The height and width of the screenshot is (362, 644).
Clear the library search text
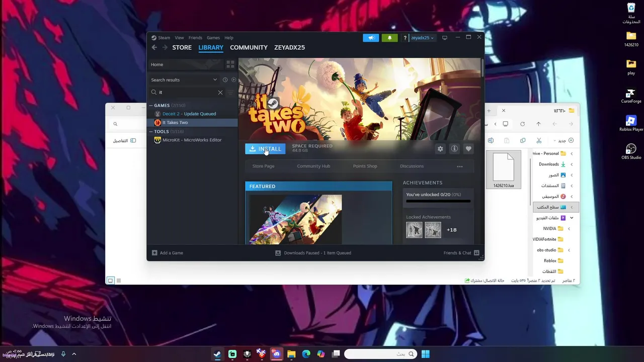[220, 93]
